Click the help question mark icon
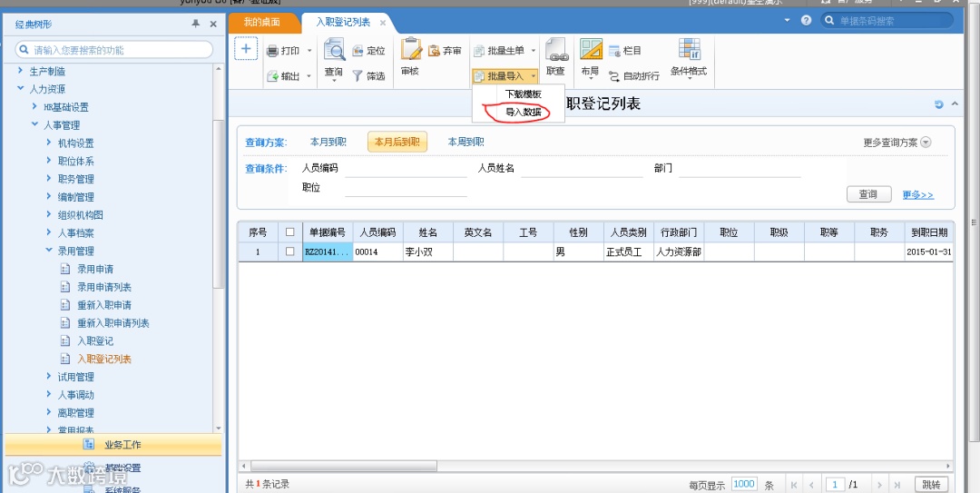This screenshot has height=493, width=980. (x=807, y=21)
